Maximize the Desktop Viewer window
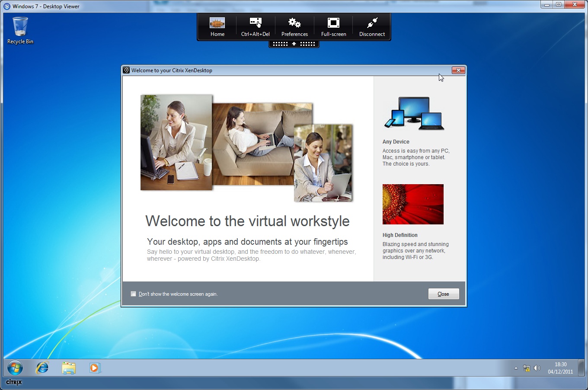The width and height of the screenshot is (588, 390). [x=559, y=5]
